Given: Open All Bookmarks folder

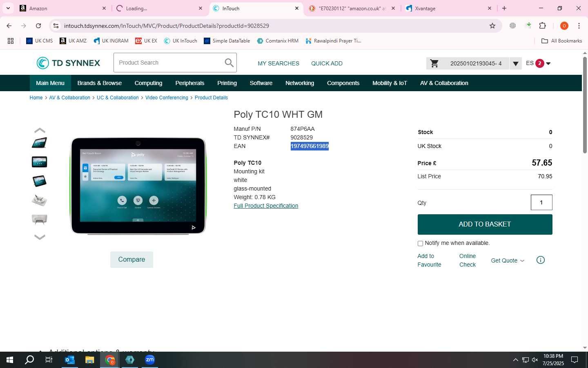Looking at the screenshot, I should click(561, 41).
